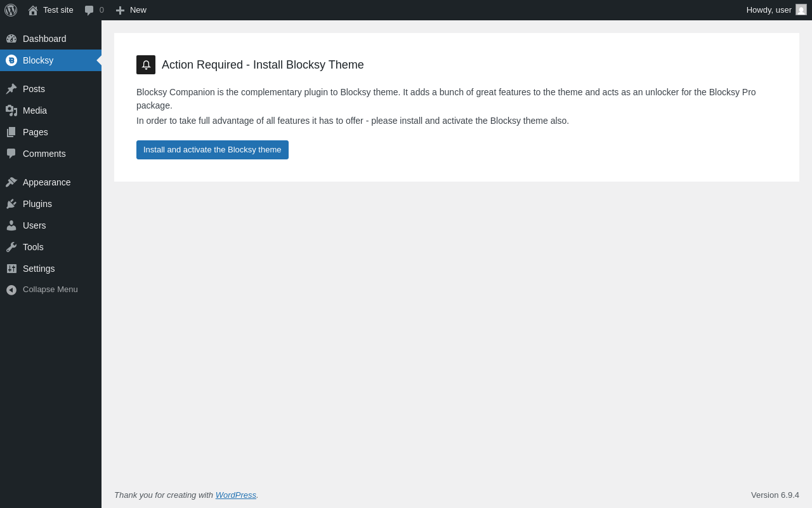
Task: Open the comments bubble in admin bar
Action: (x=89, y=10)
